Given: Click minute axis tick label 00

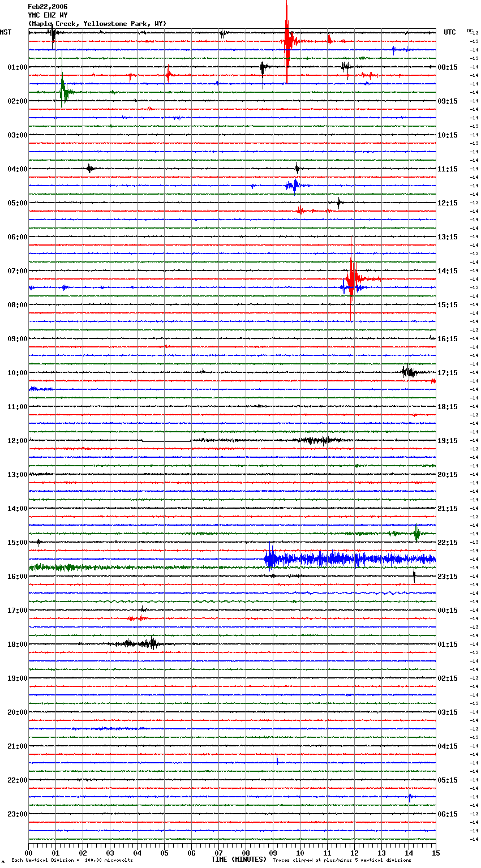Looking at the screenshot, I should coord(28,853).
